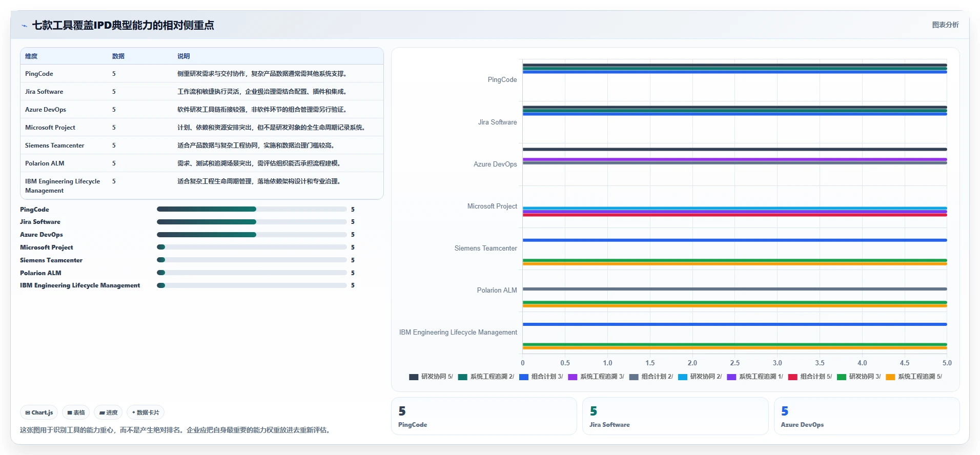Viewport: 980px width, 455px height.
Task: Open the Azure DevOps data card
Action: pos(867,416)
